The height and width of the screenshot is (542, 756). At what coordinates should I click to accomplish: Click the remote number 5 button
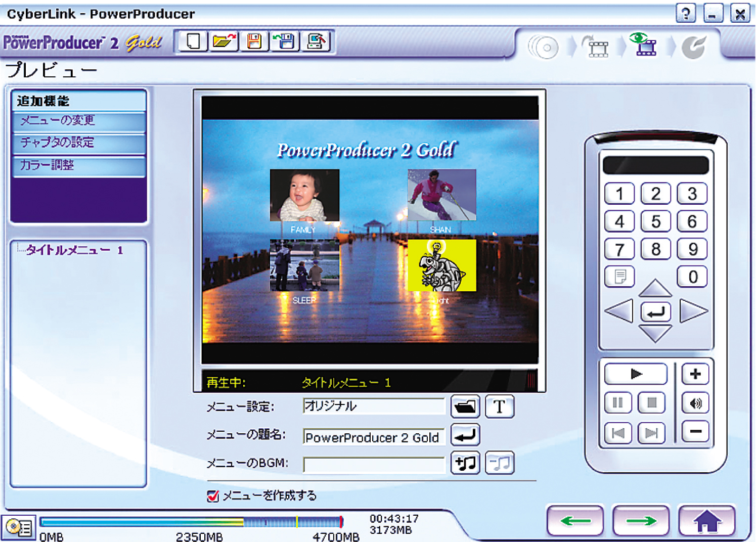656,221
